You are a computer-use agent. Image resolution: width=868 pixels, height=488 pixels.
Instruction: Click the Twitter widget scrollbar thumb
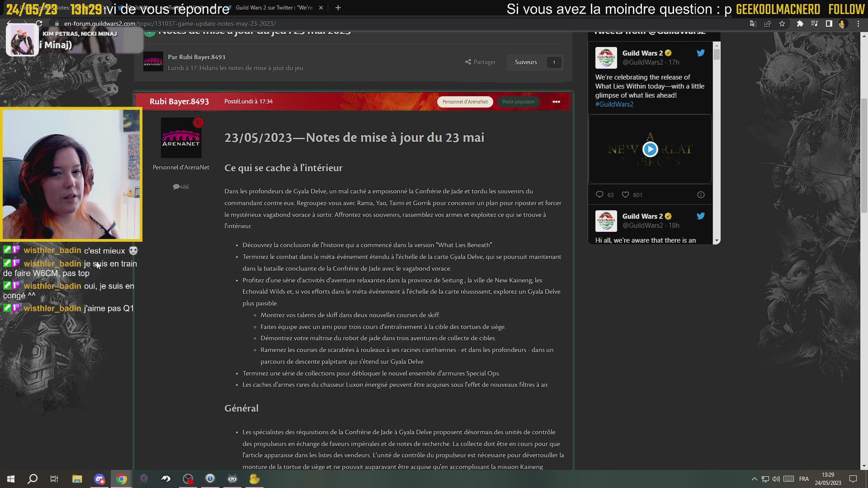[717, 54]
